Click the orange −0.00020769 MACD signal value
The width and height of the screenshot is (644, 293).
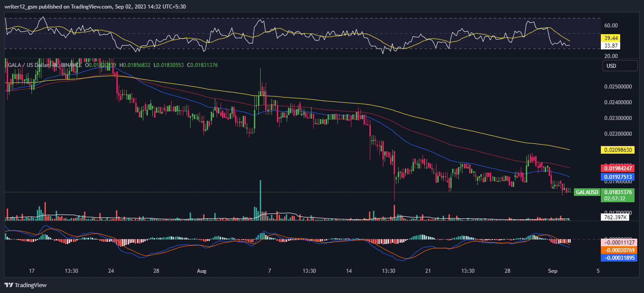(618, 250)
